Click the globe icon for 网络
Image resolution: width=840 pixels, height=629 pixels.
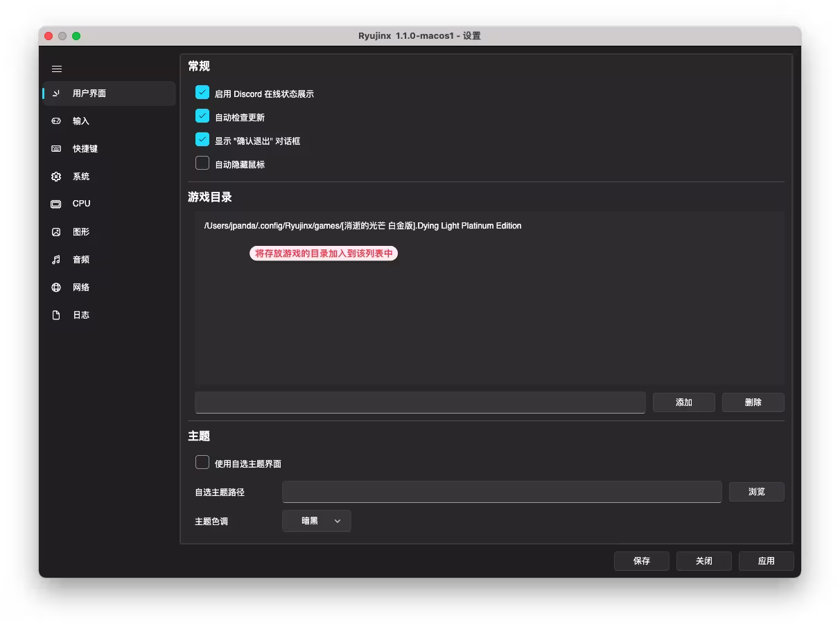56,287
